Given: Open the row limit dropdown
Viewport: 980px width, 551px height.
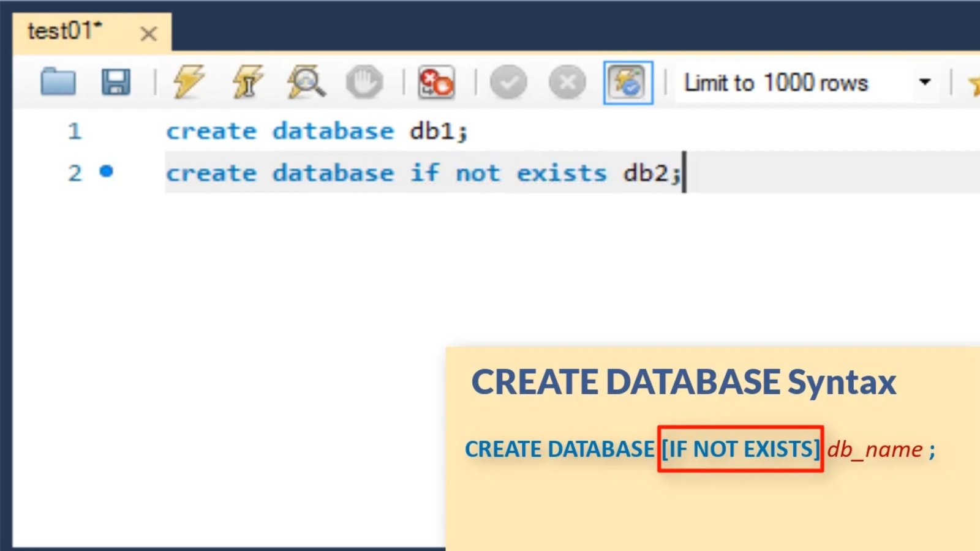Looking at the screenshot, I should 925,82.
